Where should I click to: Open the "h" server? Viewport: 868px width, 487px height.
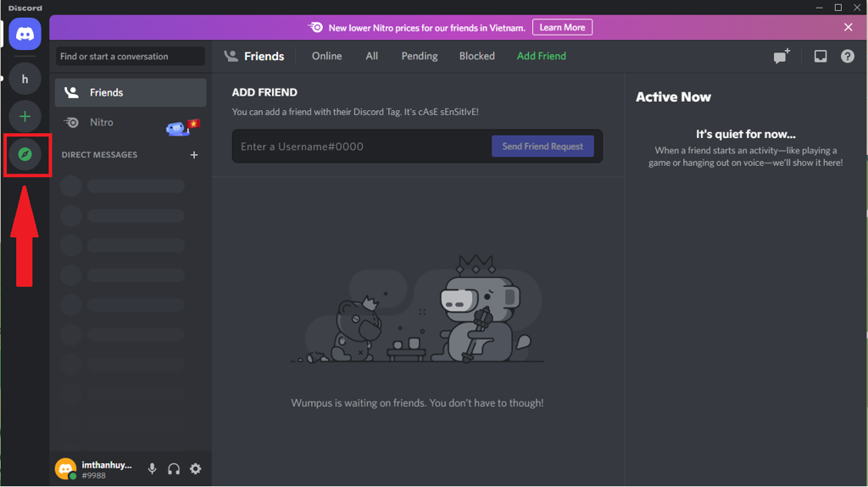25,79
